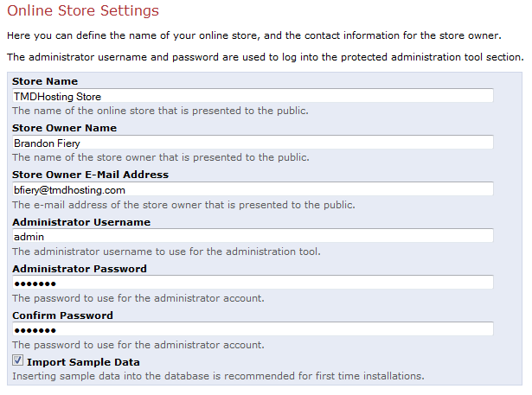Click the Administrator Password label
Viewport: 532px width, 395px height.
point(80,269)
